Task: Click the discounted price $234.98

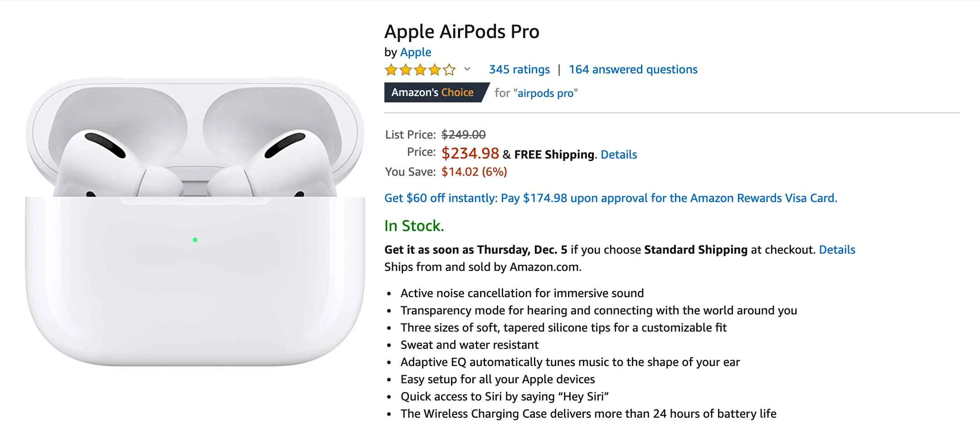Action: click(x=471, y=154)
